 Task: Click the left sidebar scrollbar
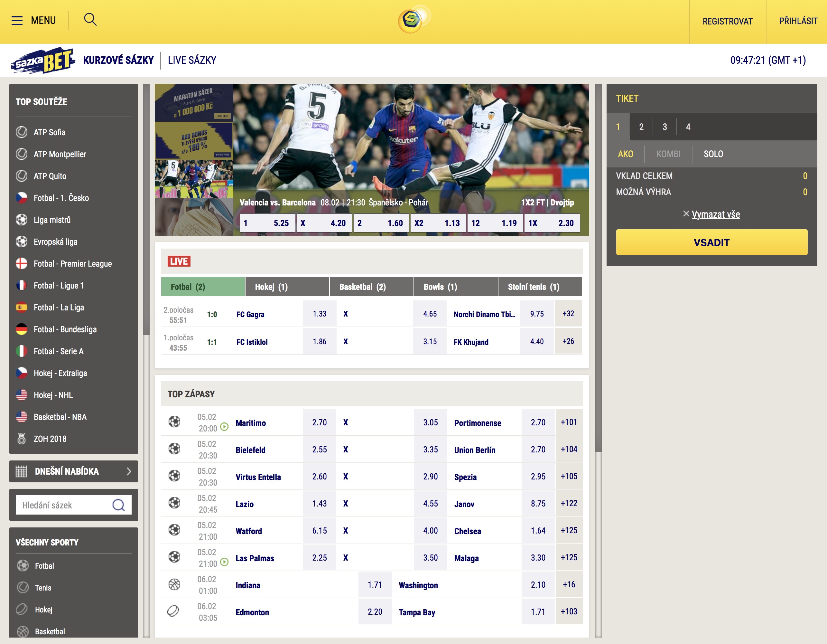pos(146,208)
